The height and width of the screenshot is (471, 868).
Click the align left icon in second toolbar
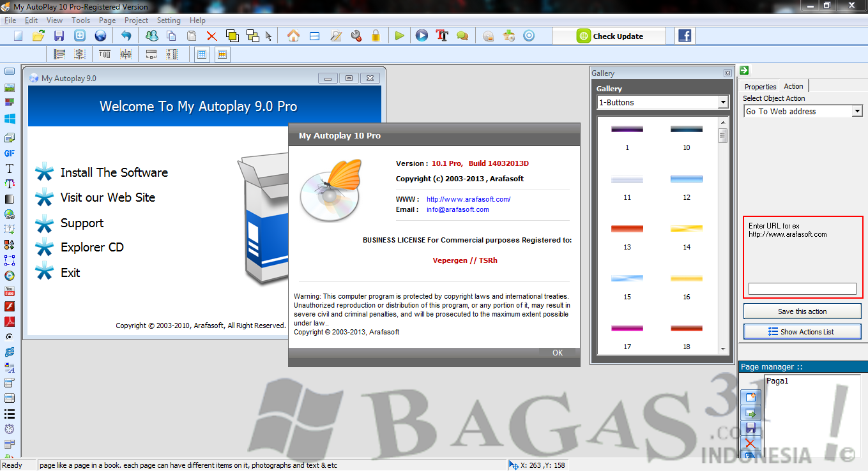(x=59, y=55)
